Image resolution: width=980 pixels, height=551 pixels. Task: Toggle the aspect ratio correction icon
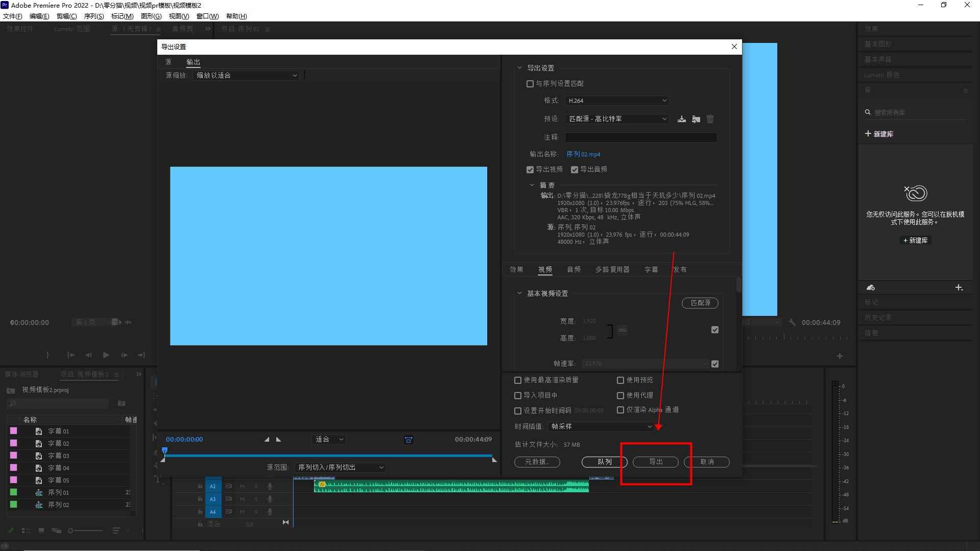point(408,440)
